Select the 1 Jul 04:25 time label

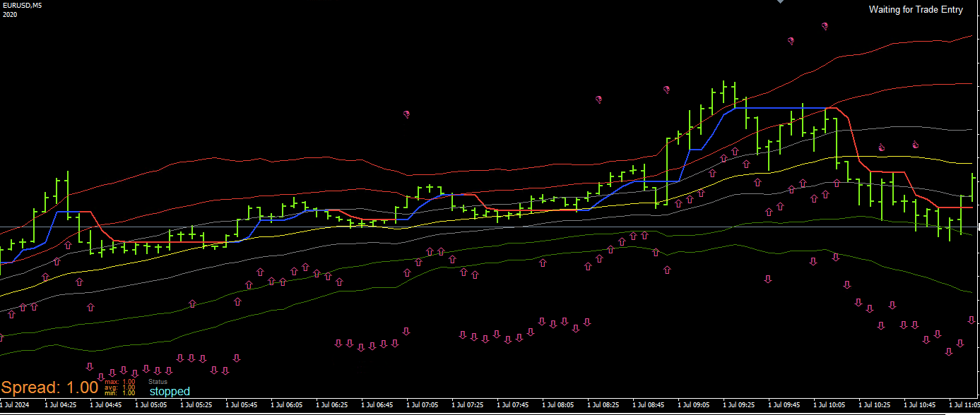click(61, 406)
